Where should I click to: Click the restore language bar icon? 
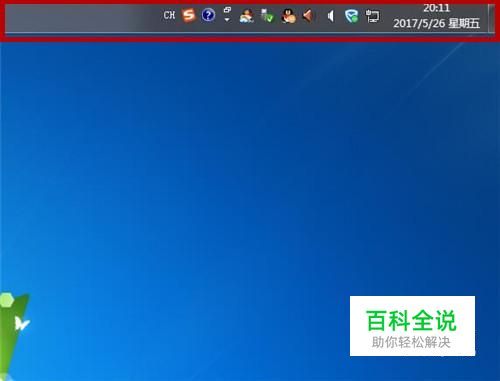point(227,10)
